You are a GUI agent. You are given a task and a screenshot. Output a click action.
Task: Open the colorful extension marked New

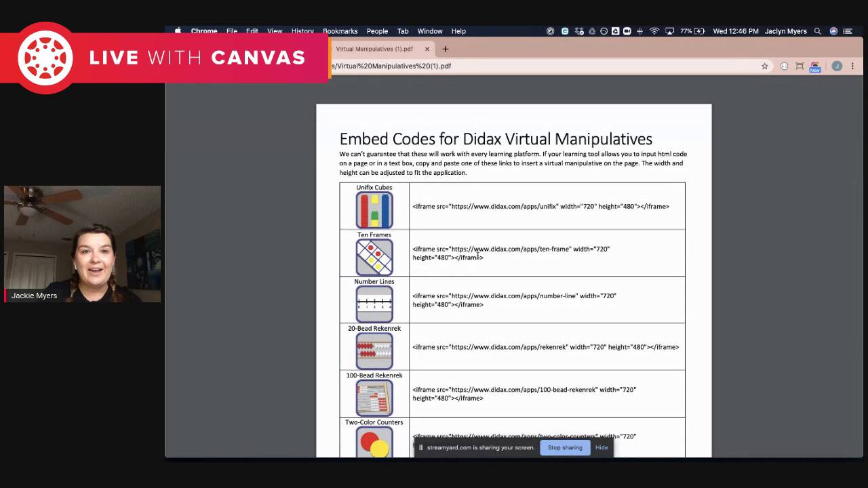[815, 66]
